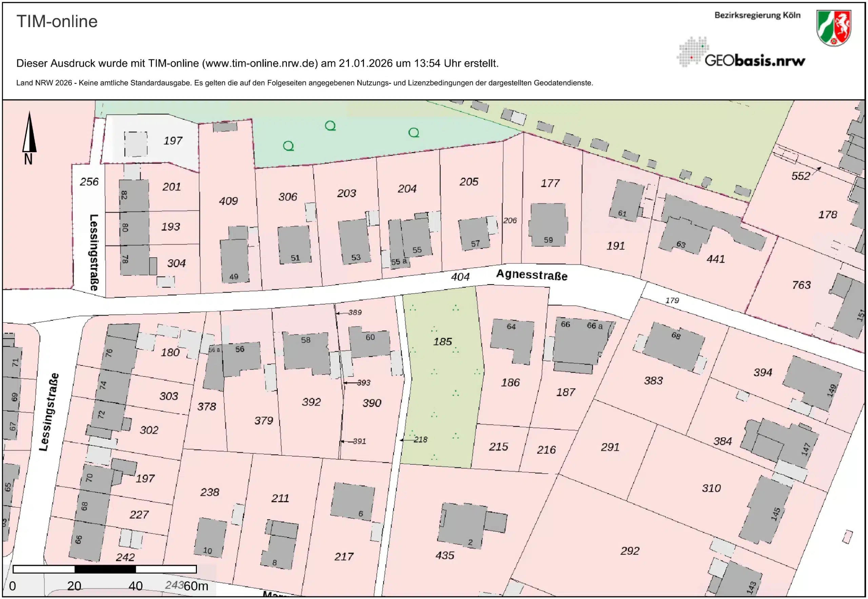This screenshot has width=868, height=599.
Task: Click the TIM-online title
Action: 57,21
